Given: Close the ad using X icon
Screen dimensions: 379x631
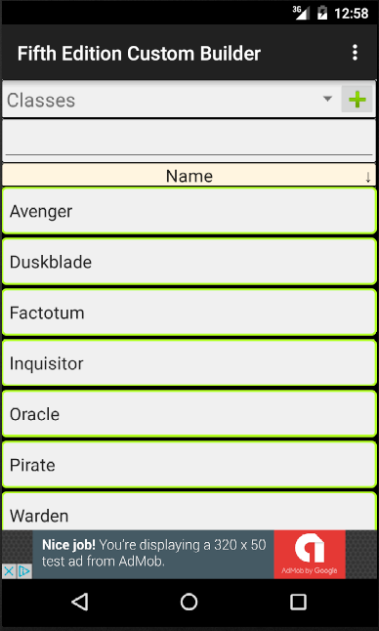Looking at the screenshot, I should click(x=8, y=571).
